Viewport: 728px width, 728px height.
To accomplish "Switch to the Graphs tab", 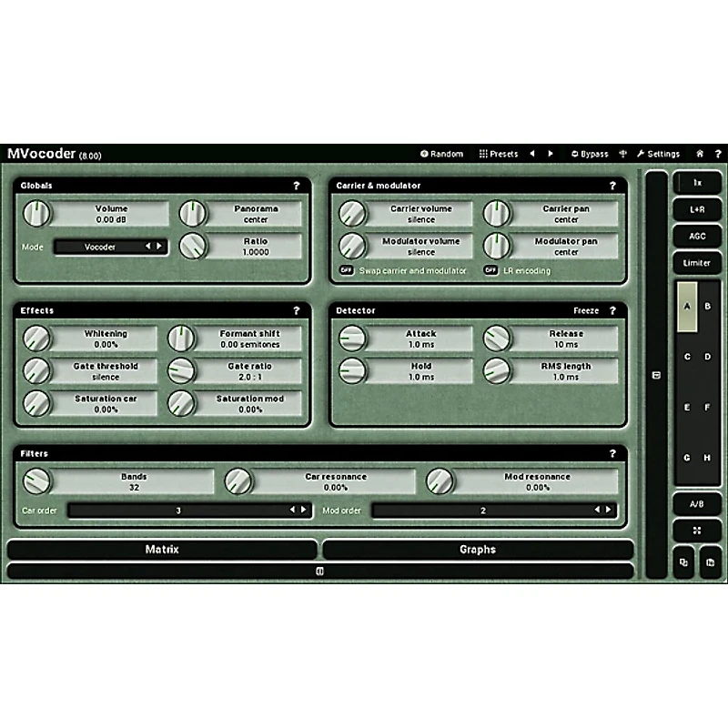I will point(478,550).
